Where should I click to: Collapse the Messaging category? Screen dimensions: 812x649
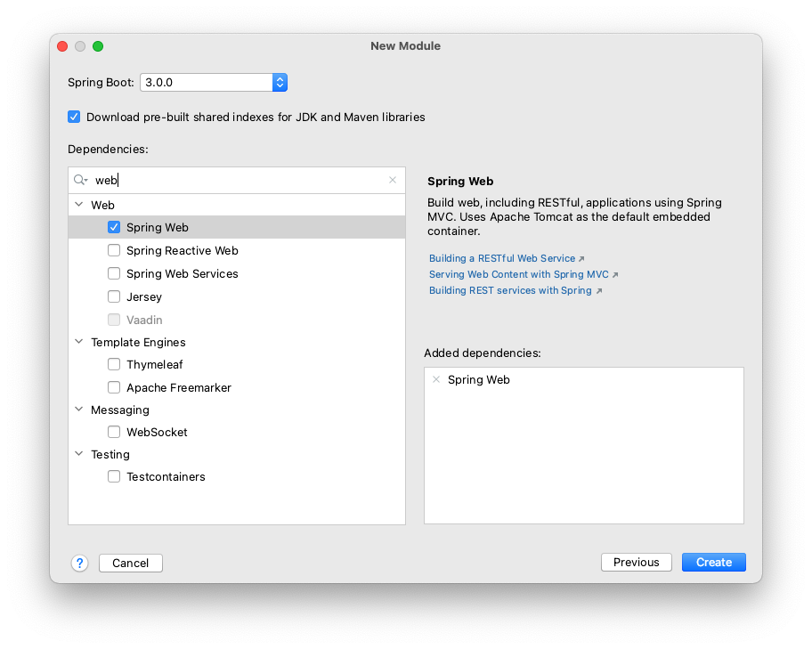point(78,410)
